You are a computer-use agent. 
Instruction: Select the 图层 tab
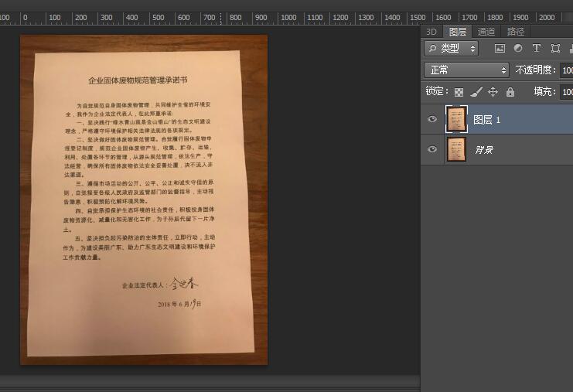coord(458,32)
